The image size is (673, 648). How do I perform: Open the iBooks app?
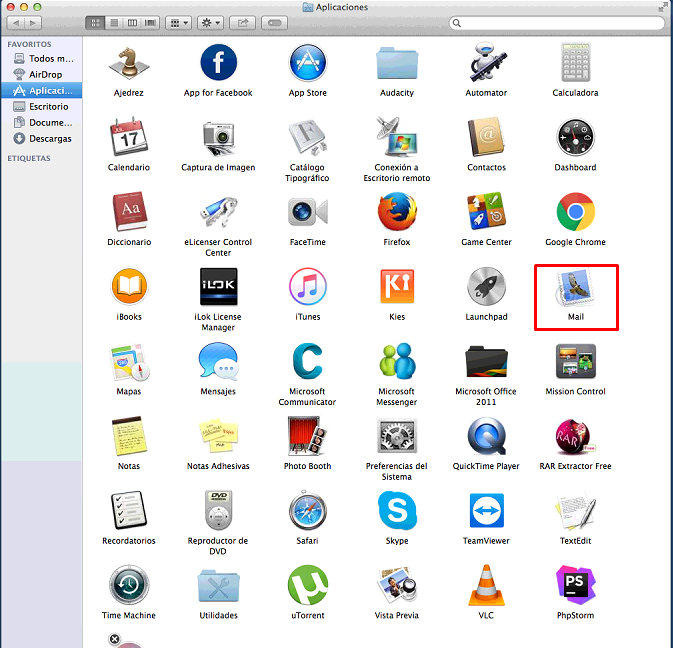[129, 287]
